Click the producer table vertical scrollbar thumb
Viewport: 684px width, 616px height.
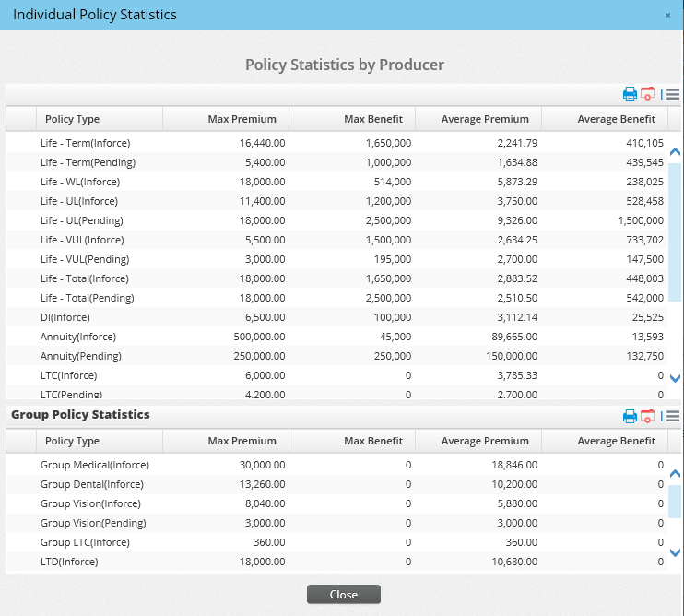[x=675, y=232]
